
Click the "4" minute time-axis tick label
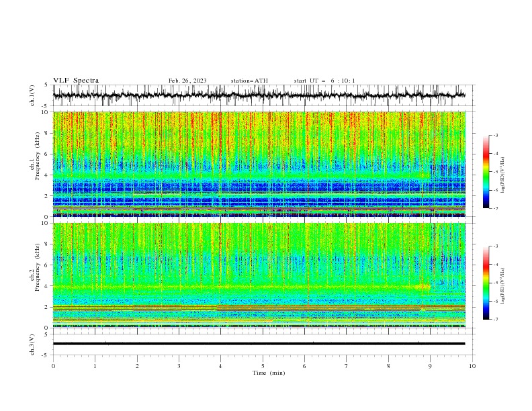(220, 366)
